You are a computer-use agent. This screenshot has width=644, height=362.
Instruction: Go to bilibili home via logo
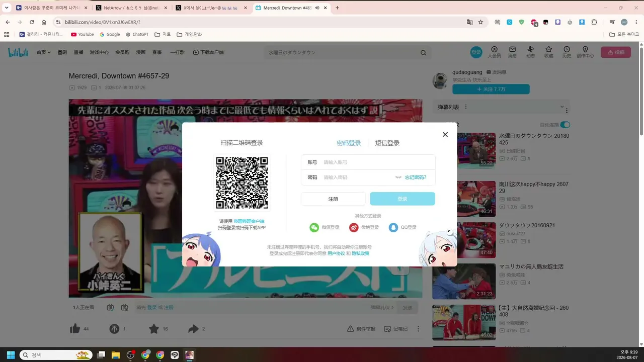[x=18, y=52]
